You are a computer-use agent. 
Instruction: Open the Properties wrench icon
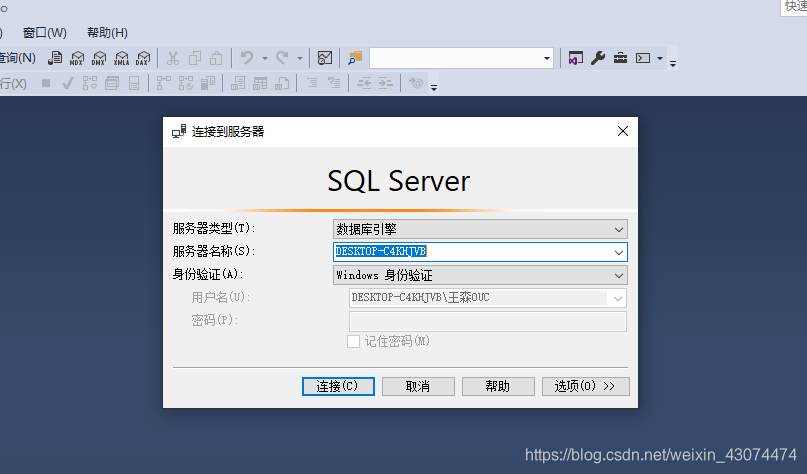pyautogui.click(x=598, y=58)
